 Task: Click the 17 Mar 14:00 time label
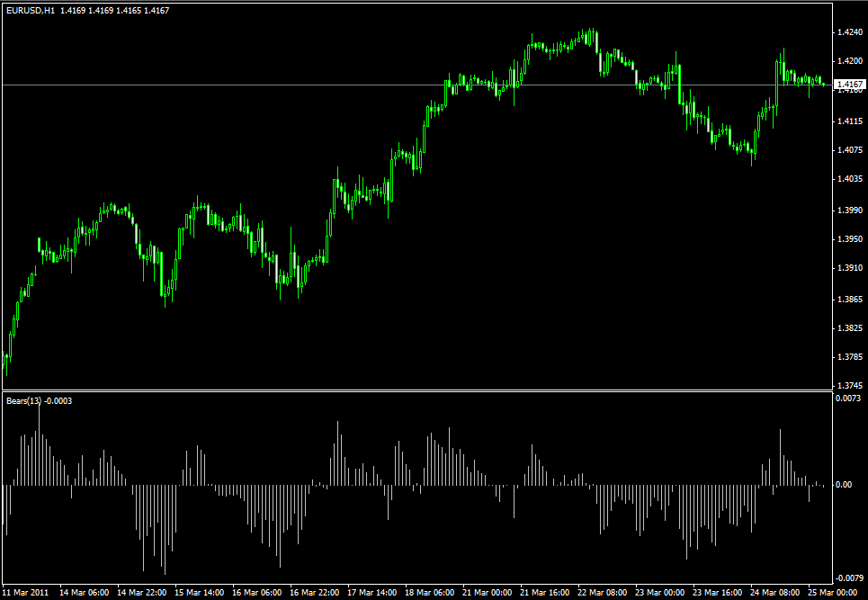click(x=372, y=592)
